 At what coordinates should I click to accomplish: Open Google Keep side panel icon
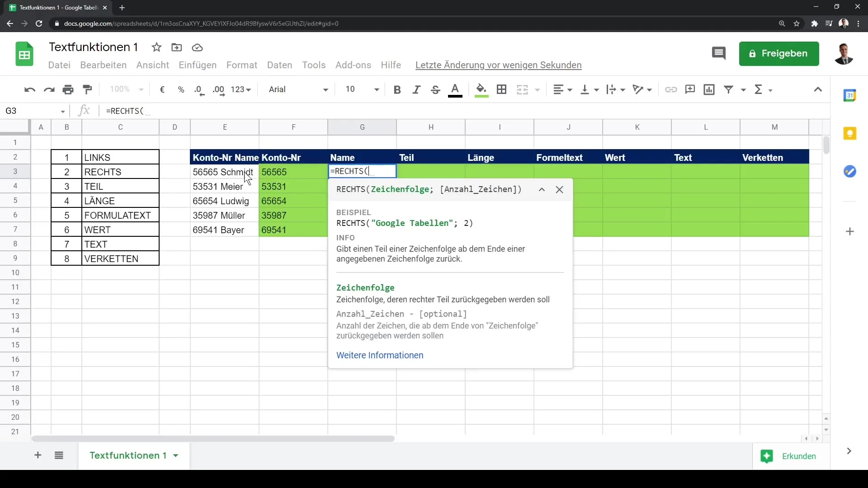(850, 133)
